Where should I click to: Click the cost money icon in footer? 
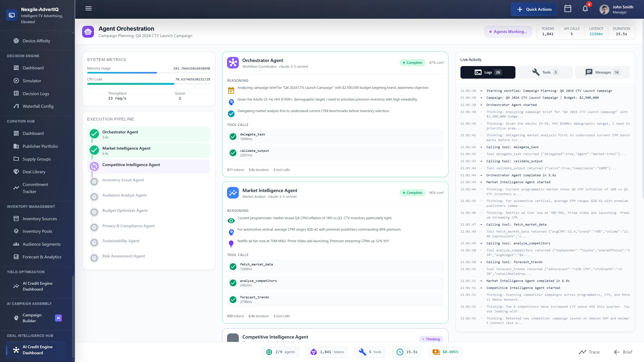(436, 352)
